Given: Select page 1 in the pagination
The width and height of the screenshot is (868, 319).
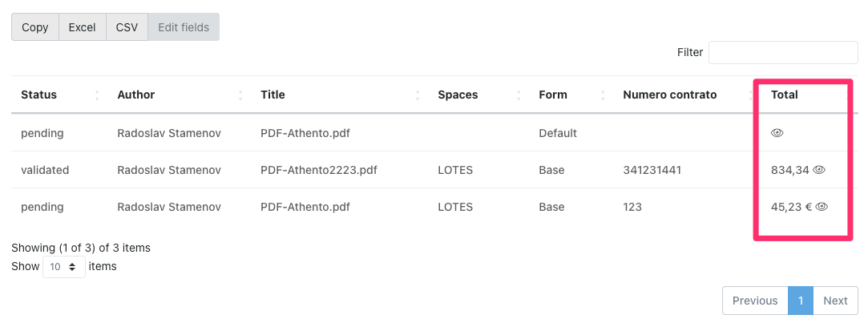Looking at the screenshot, I should pyautogui.click(x=801, y=301).
